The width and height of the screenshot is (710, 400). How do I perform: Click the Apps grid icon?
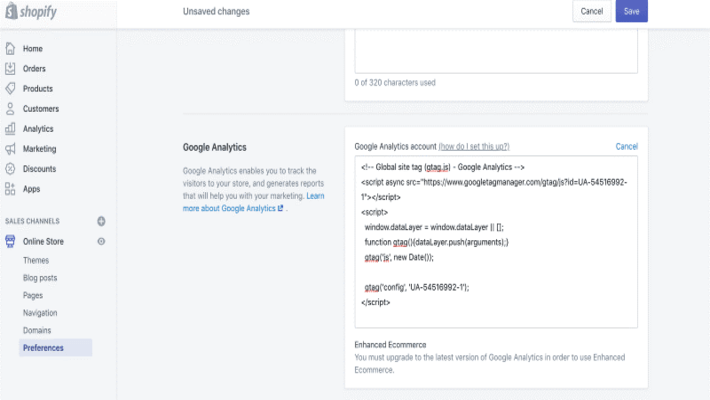click(x=10, y=188)
